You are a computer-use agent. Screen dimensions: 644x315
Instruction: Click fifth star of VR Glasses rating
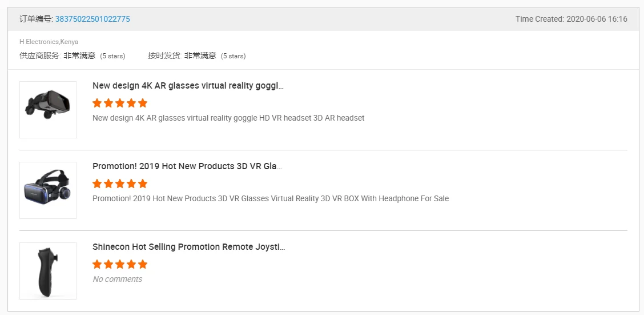tap(143, 184)
